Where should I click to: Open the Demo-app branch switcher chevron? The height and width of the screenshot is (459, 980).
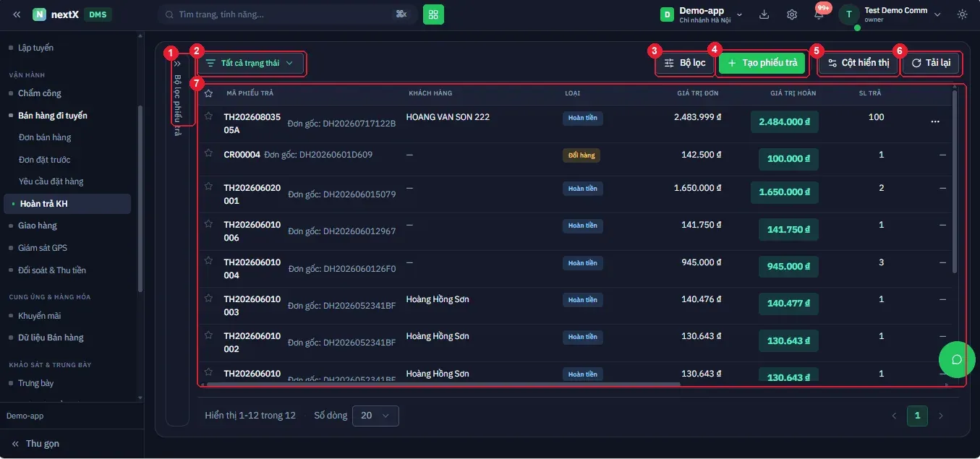[739, 14]
